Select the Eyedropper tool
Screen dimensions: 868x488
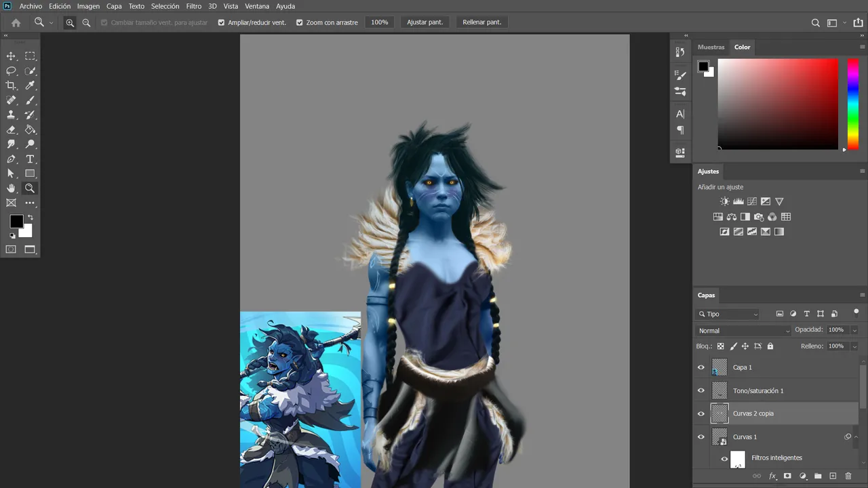[x=30, y=85]
